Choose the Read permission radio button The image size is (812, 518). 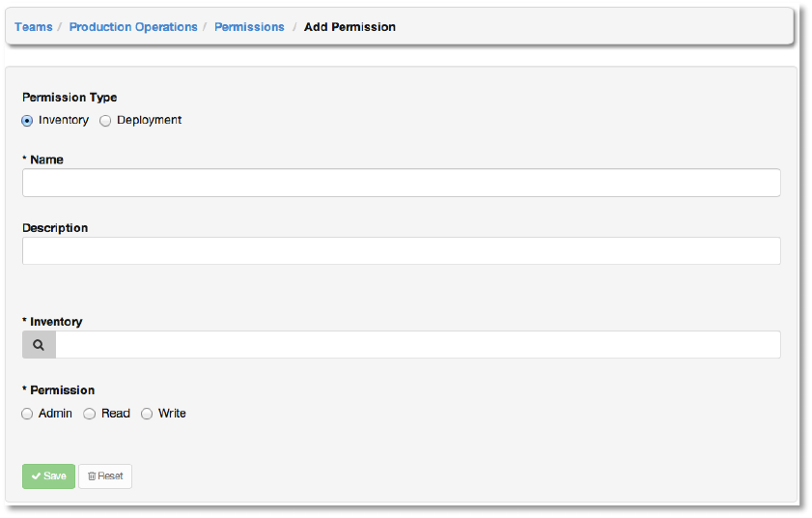coord(90,414)
